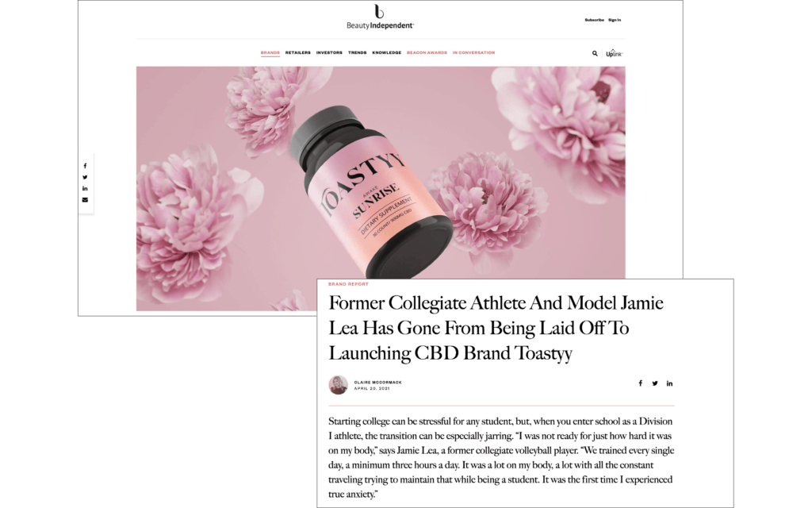
Task: Click Claire McCormack's author avatar
Action: point(338,385)
